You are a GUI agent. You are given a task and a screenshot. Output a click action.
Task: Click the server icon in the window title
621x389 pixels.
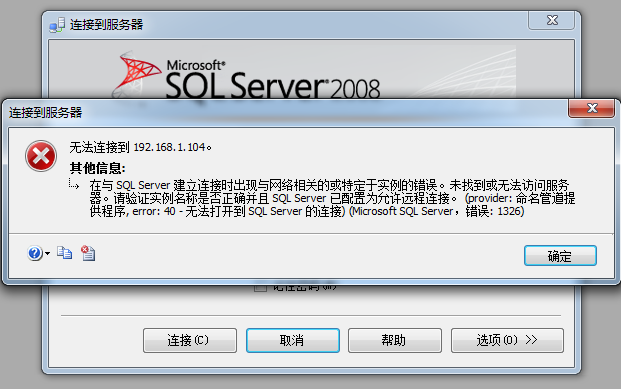tap(57, 25)
